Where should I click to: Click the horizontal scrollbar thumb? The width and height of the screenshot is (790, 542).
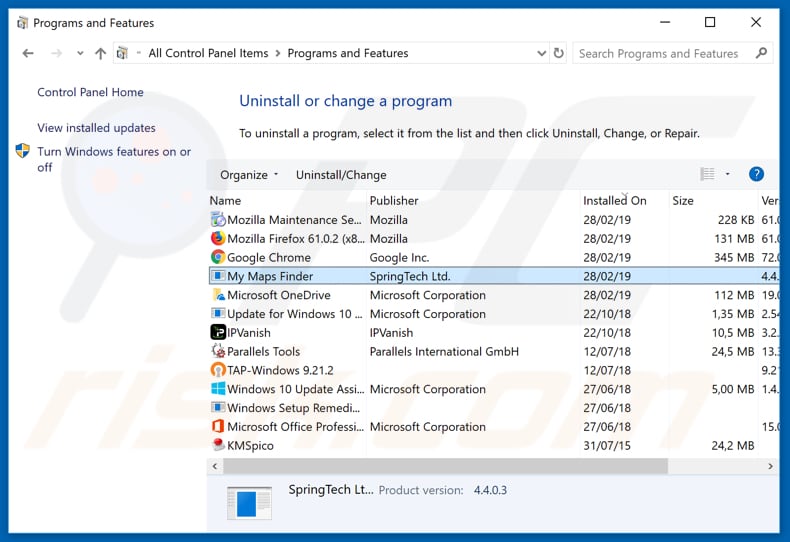coord(445,466)
